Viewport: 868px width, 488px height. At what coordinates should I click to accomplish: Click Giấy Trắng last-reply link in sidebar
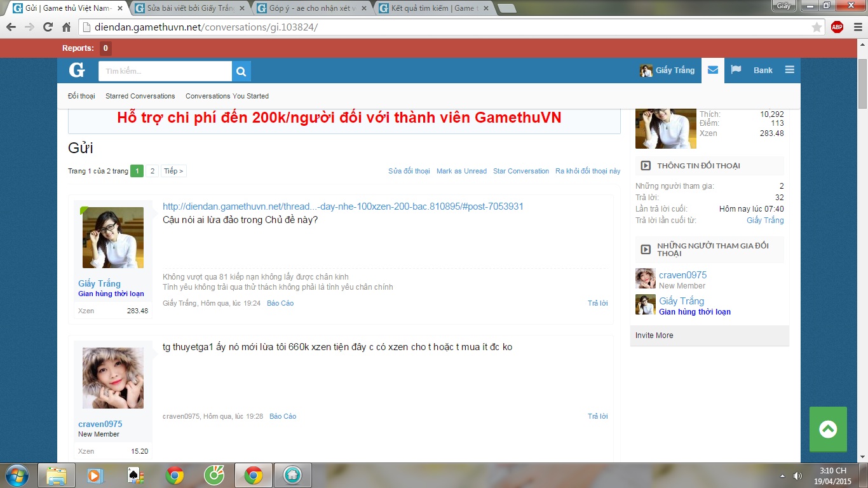[x=765, y=220]
